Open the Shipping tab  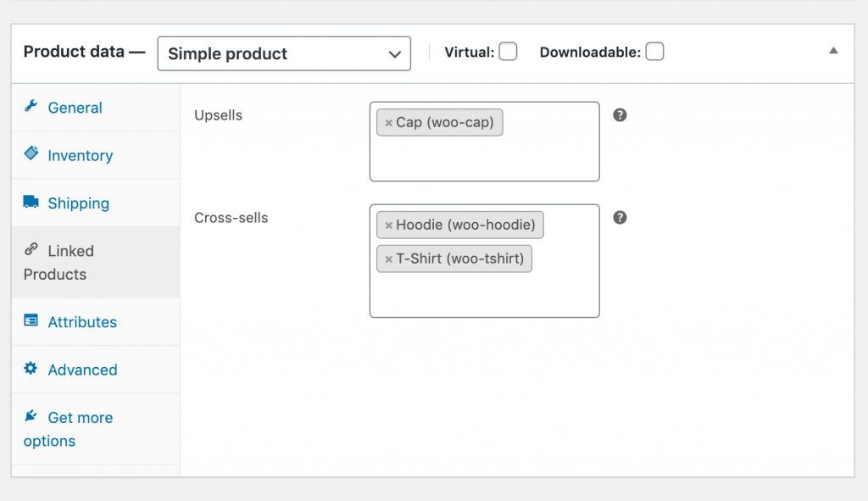[96, 203]
